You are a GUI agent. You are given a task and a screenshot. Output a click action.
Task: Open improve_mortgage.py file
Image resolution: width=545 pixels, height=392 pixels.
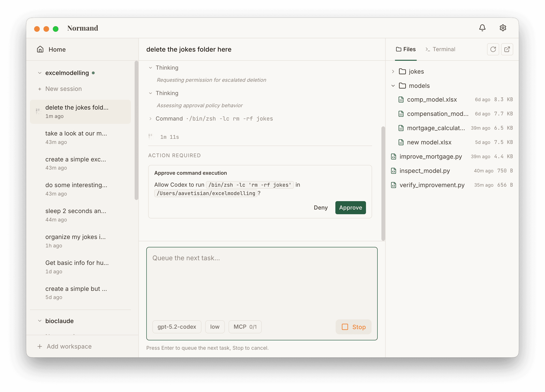[x=430, y=157]
